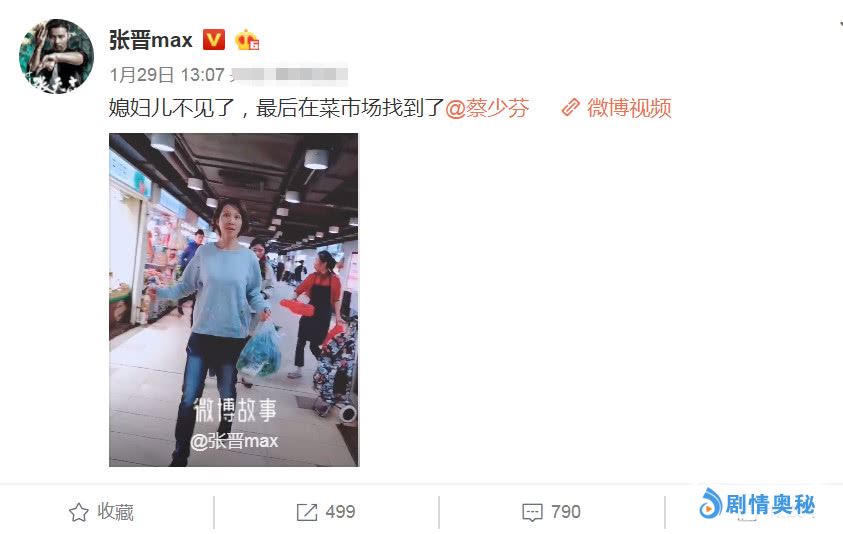Image resolution: width=843 pixels, height=534 pixels.
Task: Open the 790 comments count
Action: pos(566,512)
